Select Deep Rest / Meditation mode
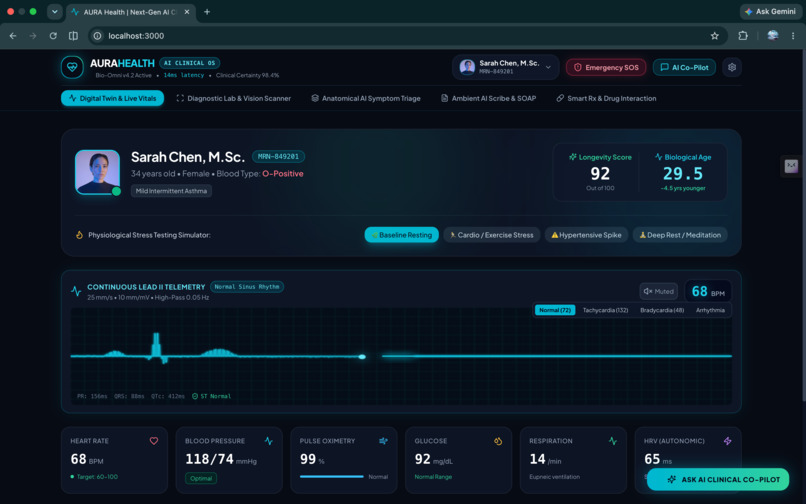Viewport: 806px width, 504px height. pyautogui.click(x=680, y=235)
